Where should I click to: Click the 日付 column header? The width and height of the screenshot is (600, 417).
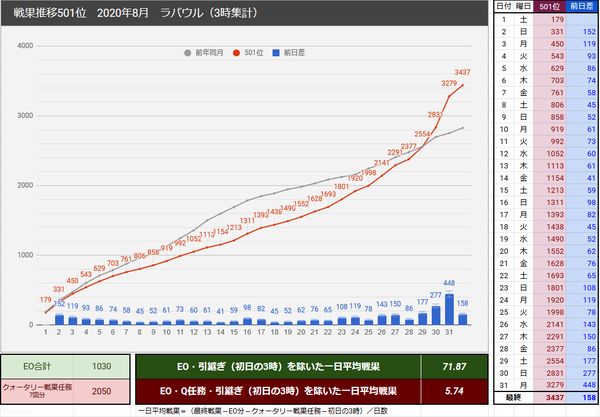[x=504, y=6]
